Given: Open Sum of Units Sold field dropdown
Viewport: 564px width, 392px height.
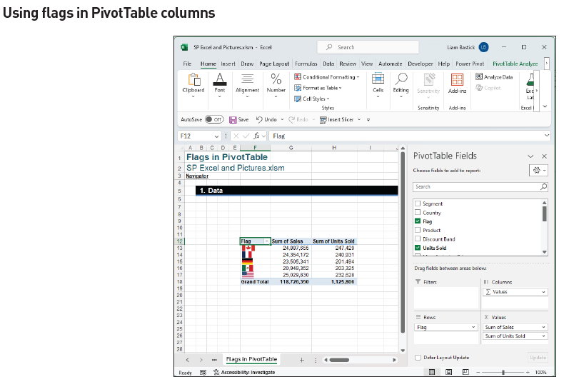Looking at the screenshot, I should 543,336.
